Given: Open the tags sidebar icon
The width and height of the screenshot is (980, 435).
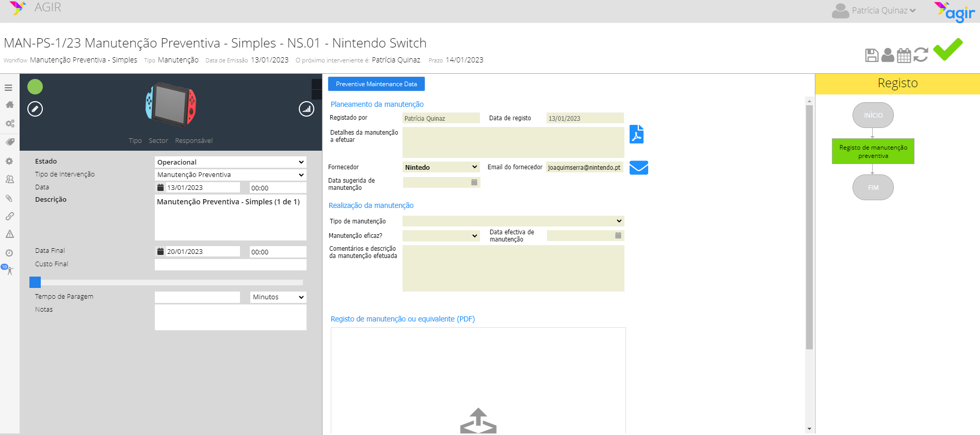Looking at the screenshot, I should pyautogui.click(x=9, y=142).
